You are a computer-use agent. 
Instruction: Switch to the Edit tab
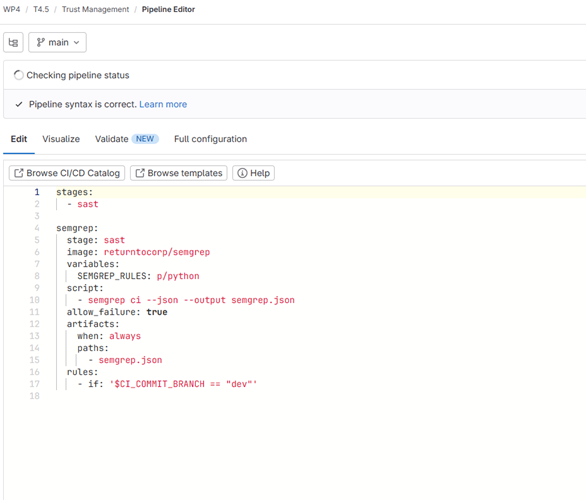(x=19, y=139)
